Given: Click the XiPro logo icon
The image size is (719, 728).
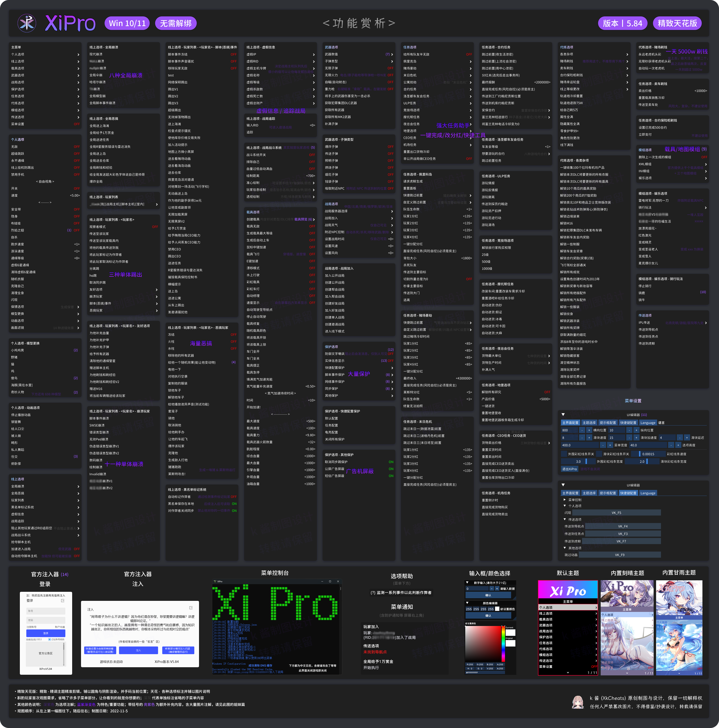Looking at the screenshot, I should point(27,23).
